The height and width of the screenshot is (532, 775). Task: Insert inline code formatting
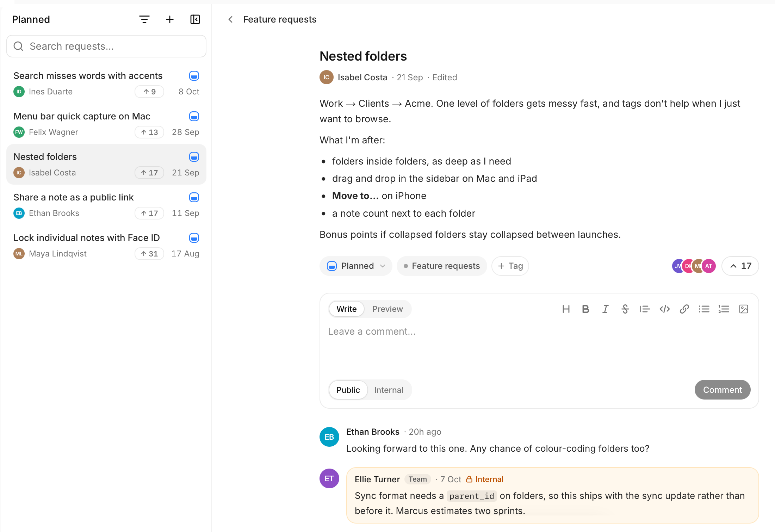click(665, 309)
